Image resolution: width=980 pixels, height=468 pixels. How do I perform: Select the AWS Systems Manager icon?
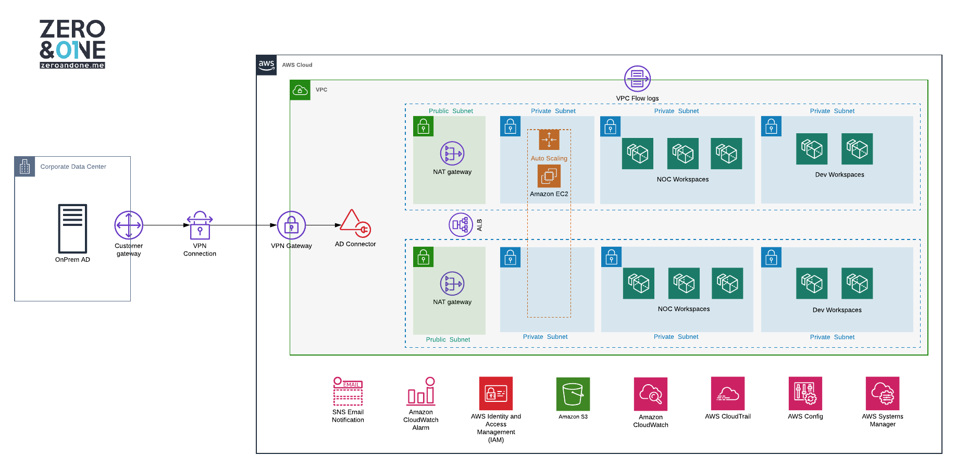click(883, 394)
